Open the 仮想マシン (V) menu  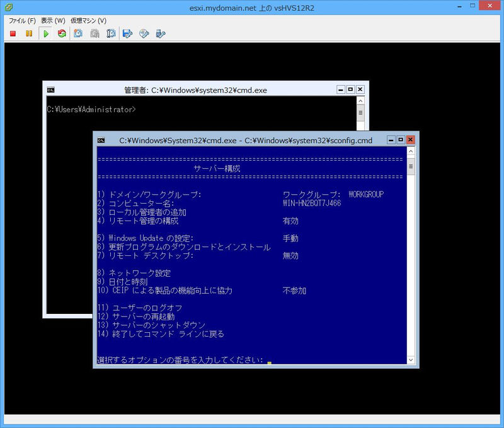point(89,21)
